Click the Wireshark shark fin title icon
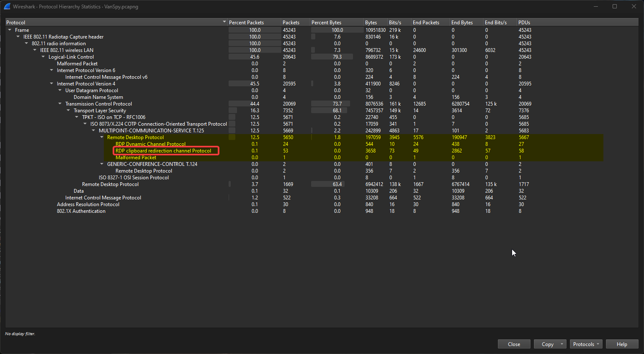The image size is (644, 354). coord(7,6)
